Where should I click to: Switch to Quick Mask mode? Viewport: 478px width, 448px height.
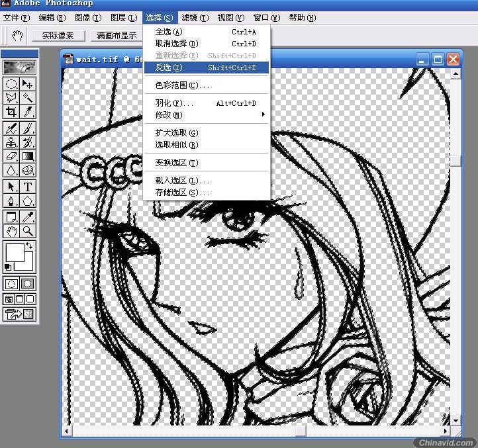coord(28,284)
